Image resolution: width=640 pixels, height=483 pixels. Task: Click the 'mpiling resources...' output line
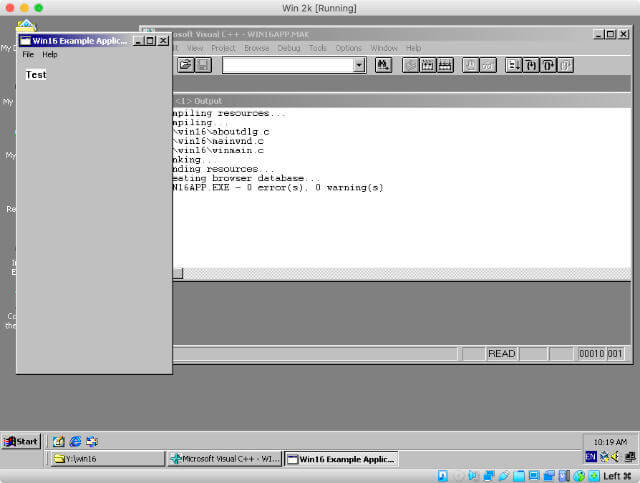click(x=229, y=113)
